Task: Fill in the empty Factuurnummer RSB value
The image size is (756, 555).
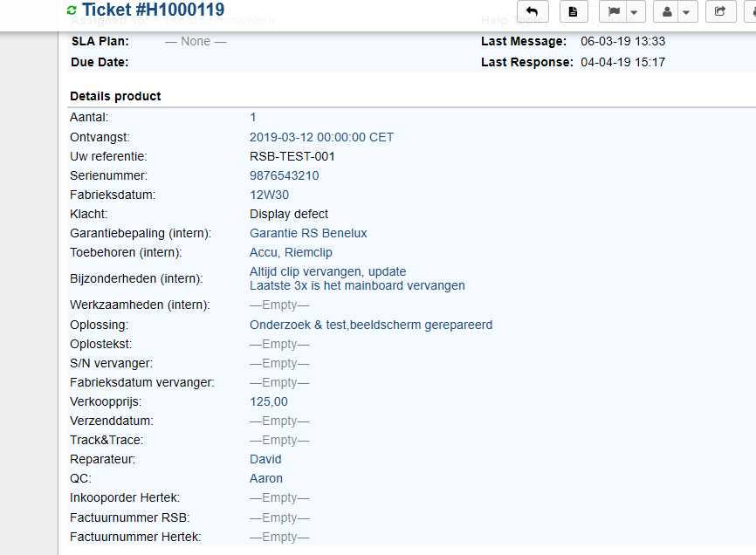Action: coord(279,517)
